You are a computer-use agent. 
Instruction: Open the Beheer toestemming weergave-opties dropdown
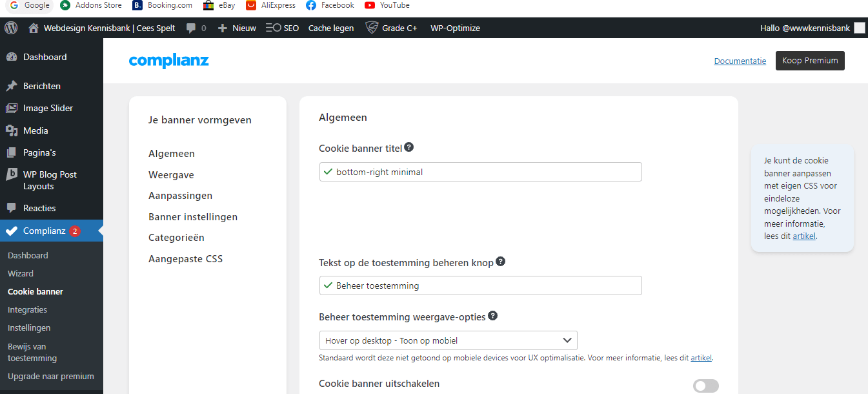(x=449, y=340)
